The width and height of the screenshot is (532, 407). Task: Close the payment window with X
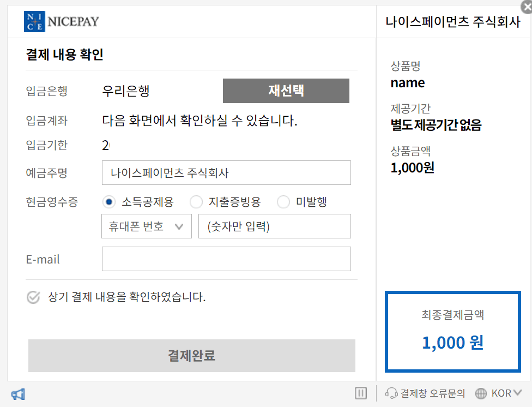point(526,7)
